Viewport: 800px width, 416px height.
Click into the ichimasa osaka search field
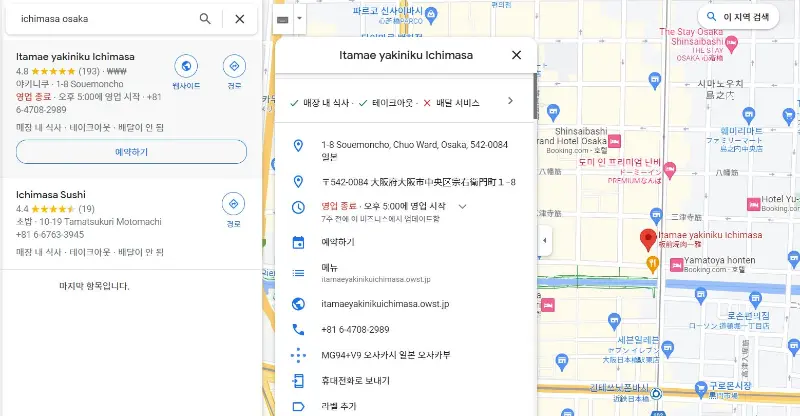click(105, 19)
